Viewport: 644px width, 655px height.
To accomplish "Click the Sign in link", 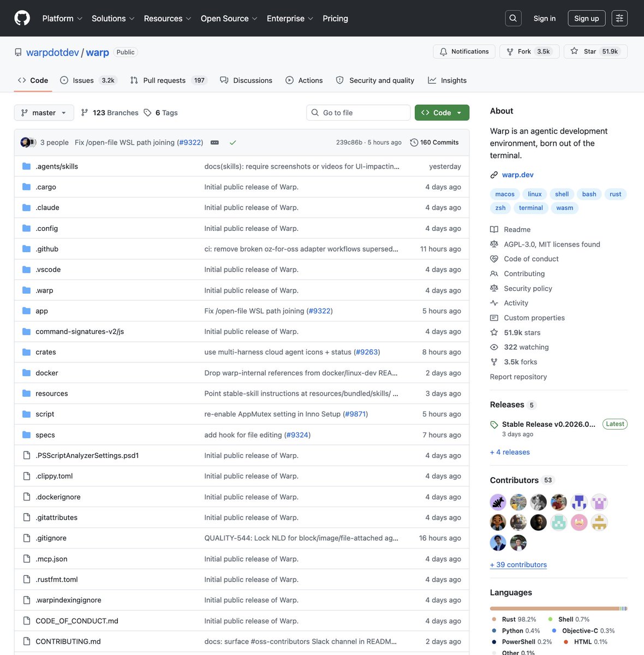I will point(545,18).
